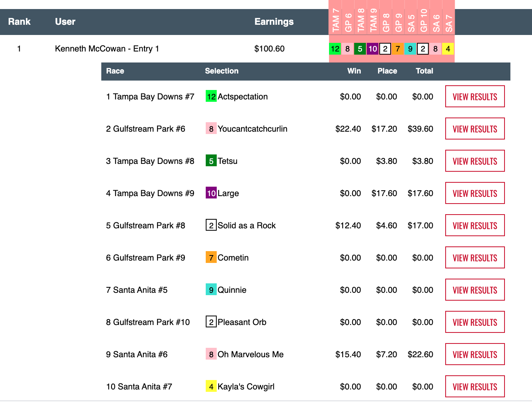Click the yellow 4 badge beside Kayla's Cowgirl
Image resolution: width=532 pixels, height=404 pixels.
coord(211,387)
